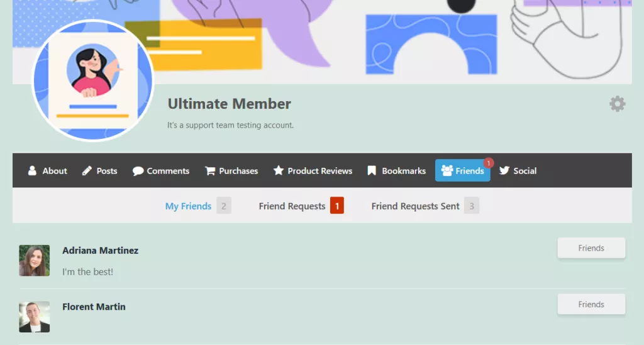Click the Ultimate Member profile picture
Image resolution: width=644 pixels, height=345 pixels.
(93, 80)
